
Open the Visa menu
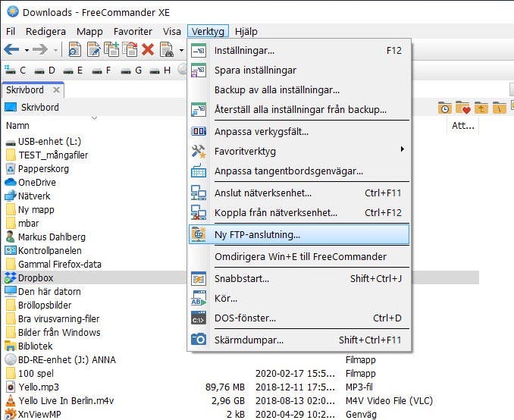(x=172, y=32)
